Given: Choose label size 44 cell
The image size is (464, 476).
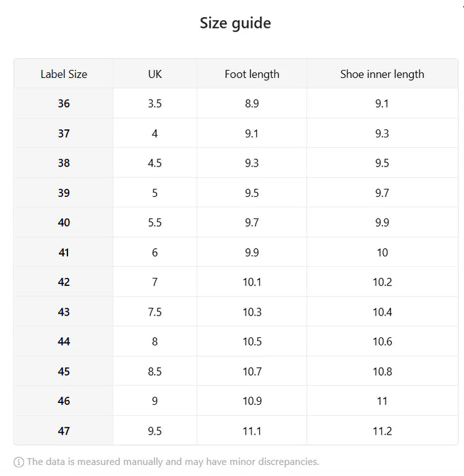Looking at the screenshot, I should [64, 342].
